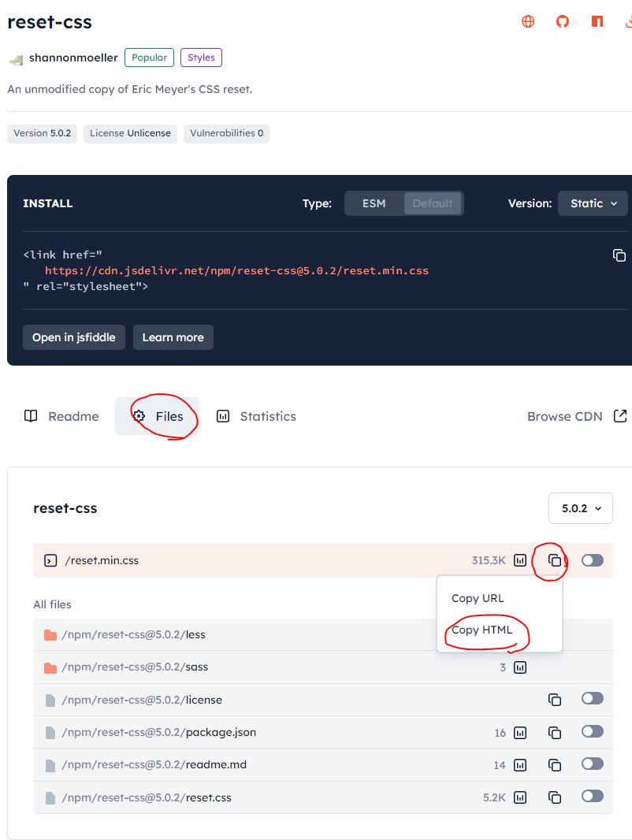Click the License Unlicense badge
Screen dimensions: 632x840
pos(130,133)
